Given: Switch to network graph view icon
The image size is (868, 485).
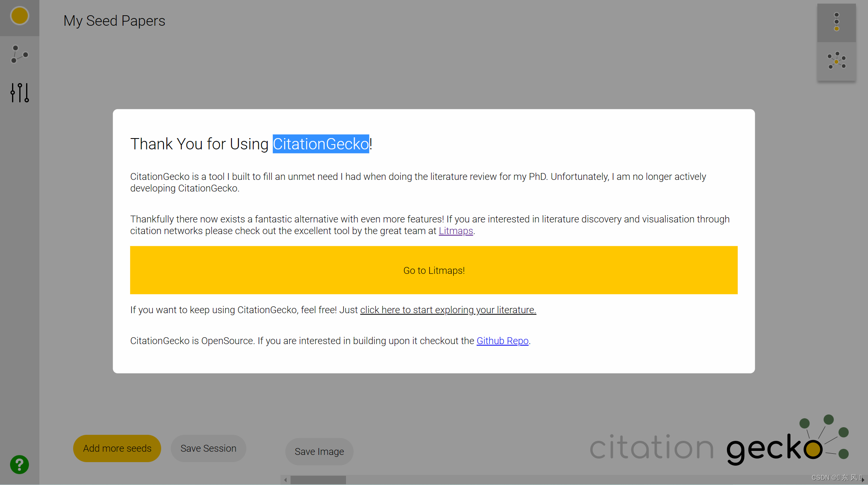Looking at the screenshot, I should 836,61.
